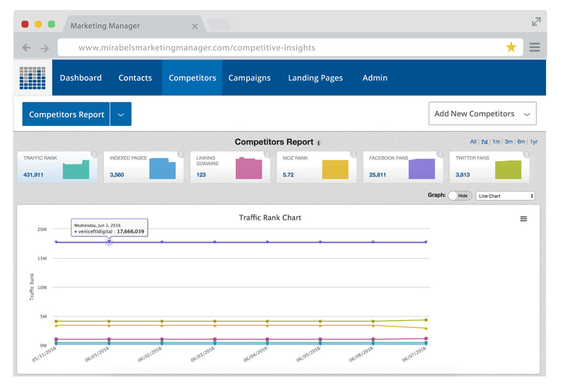Click the Indexed Pages value 3,560
This screenshot has width=563, height=392.
[x=117, y=175]
